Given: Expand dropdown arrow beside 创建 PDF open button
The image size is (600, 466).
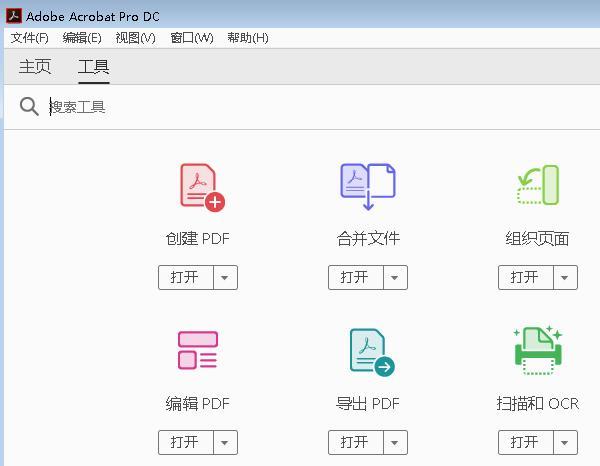Looking at the screenshot, I should 225,277.
